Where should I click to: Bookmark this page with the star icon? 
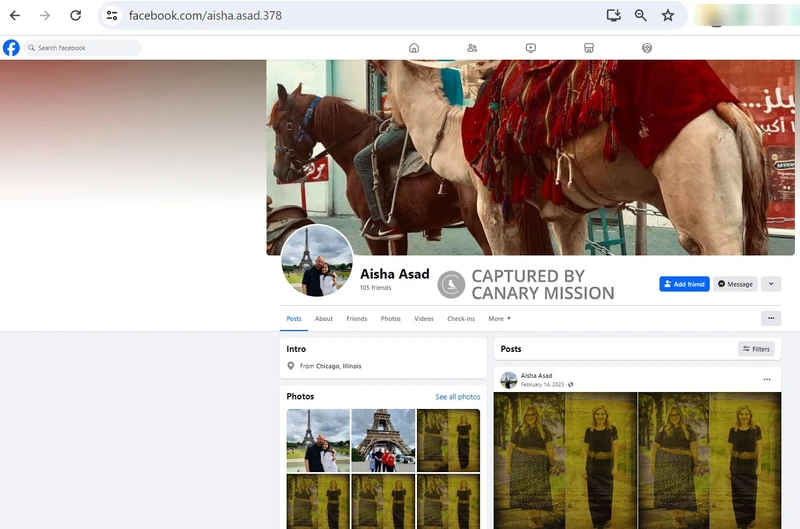point(668,15)
